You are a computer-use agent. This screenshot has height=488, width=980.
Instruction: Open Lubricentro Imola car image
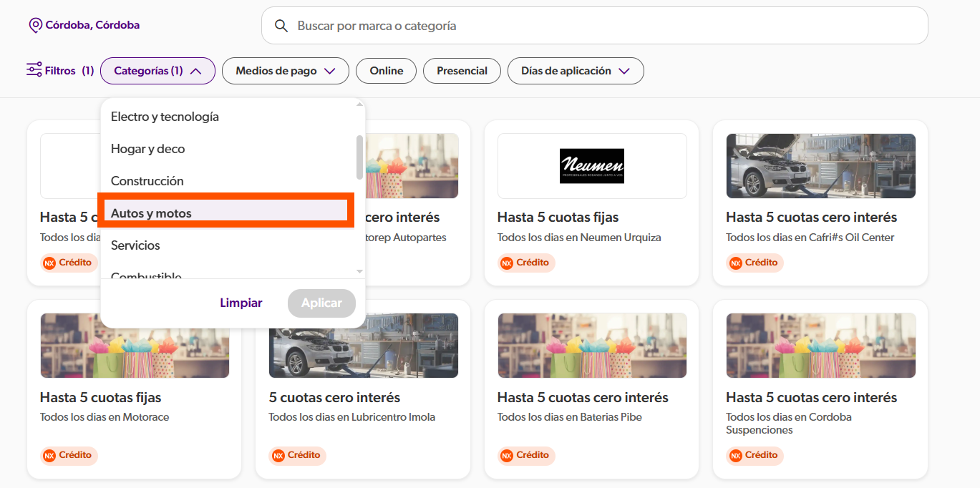(363, 346)
